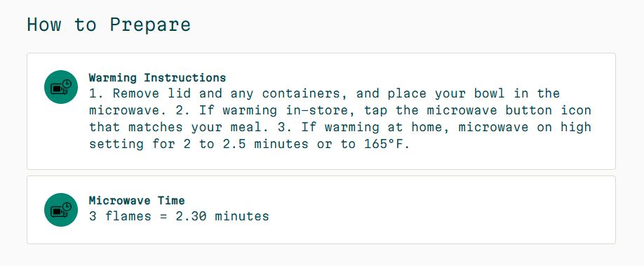Click the 'Warming Instructions' title
The height and width of the screenshot is (266, 644).
pyautogui.click(x=157, y=78)
